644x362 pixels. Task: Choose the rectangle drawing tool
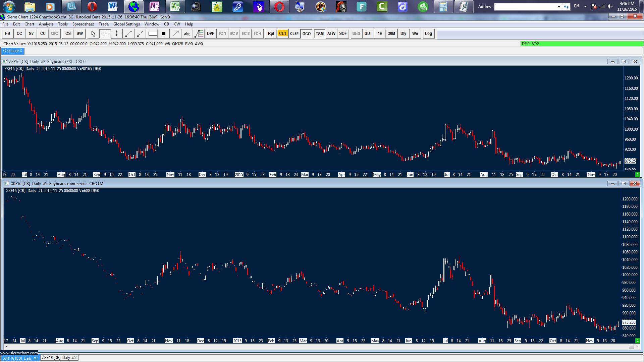(x=153, y=34)
